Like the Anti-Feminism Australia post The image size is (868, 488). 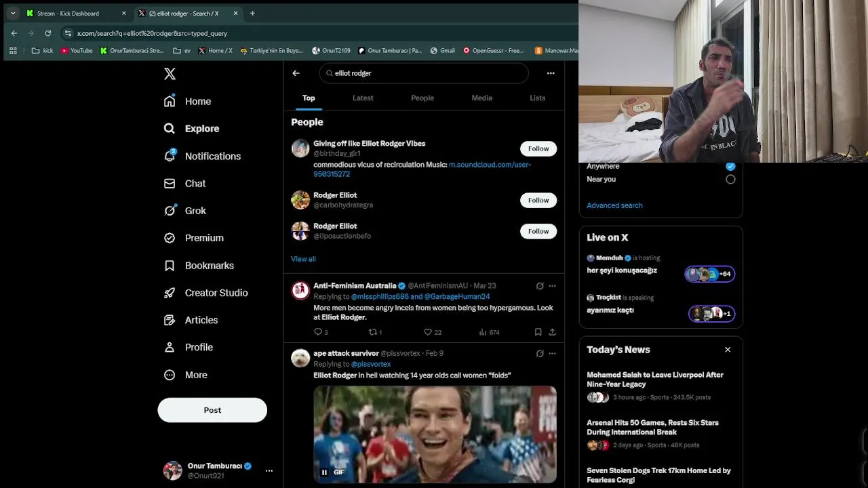pos(433,332)
